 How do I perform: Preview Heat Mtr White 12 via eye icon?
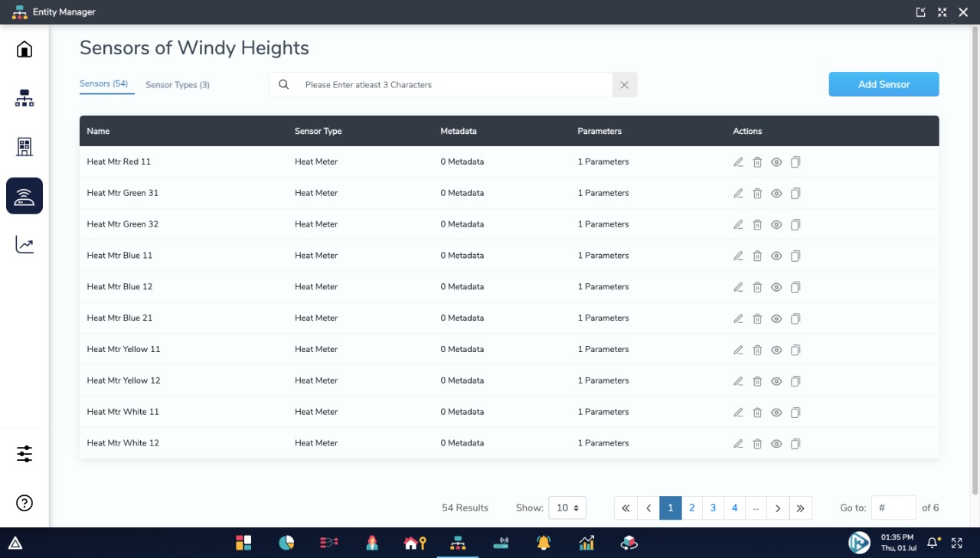click(x=776, y=443)
